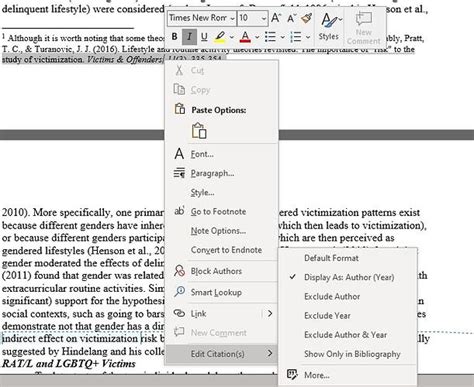Screen dimensions: 474x387
Task: Open Note Options...
Action: (218, 231)
